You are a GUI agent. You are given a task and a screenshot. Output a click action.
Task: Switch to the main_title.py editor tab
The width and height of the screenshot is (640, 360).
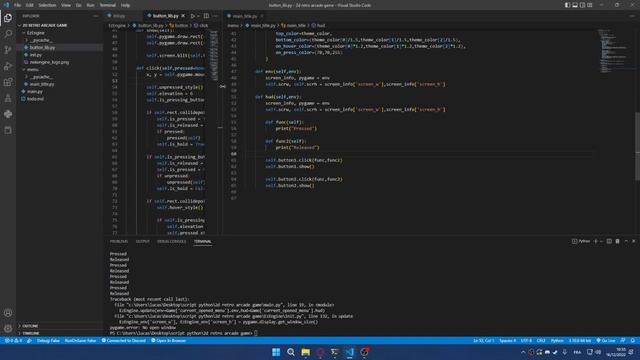tap(245, 16)
